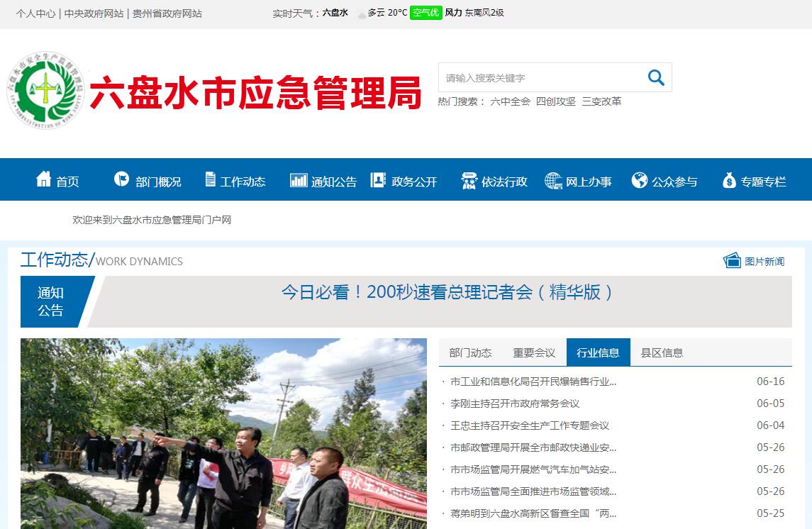The image size is (812, 529).
Task: Open the 中央政府网站 link
Action: point(94,13)
